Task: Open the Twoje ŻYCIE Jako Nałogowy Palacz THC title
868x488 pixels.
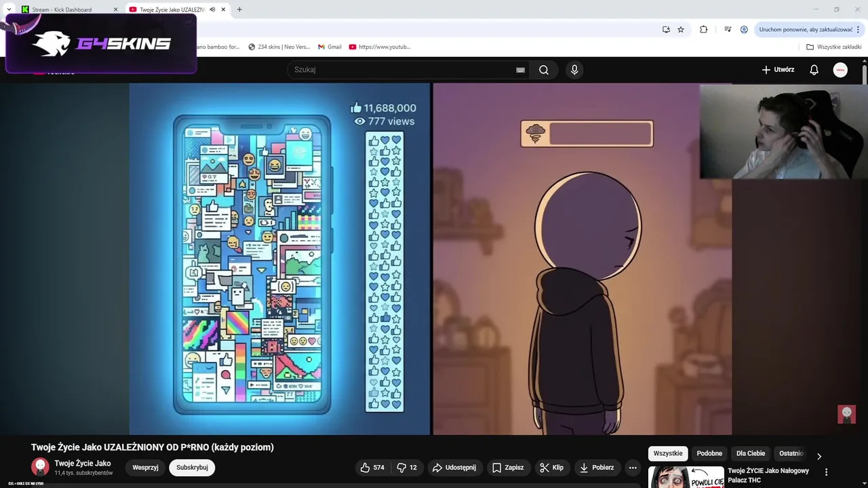Action: (768, 475)
